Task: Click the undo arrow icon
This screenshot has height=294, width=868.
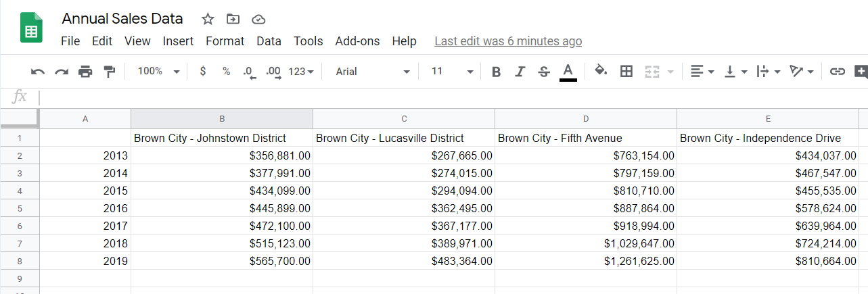Action: (39, 72)
